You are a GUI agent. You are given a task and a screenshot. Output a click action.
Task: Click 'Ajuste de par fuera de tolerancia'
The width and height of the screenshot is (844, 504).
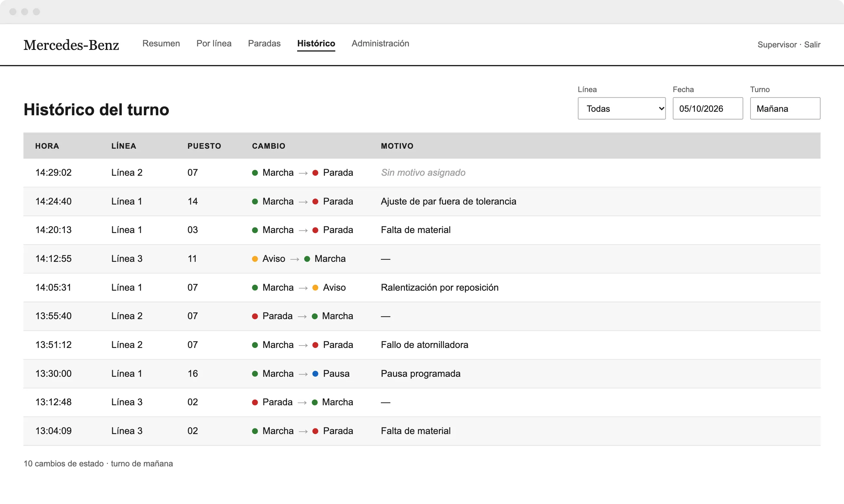point(448,201)
